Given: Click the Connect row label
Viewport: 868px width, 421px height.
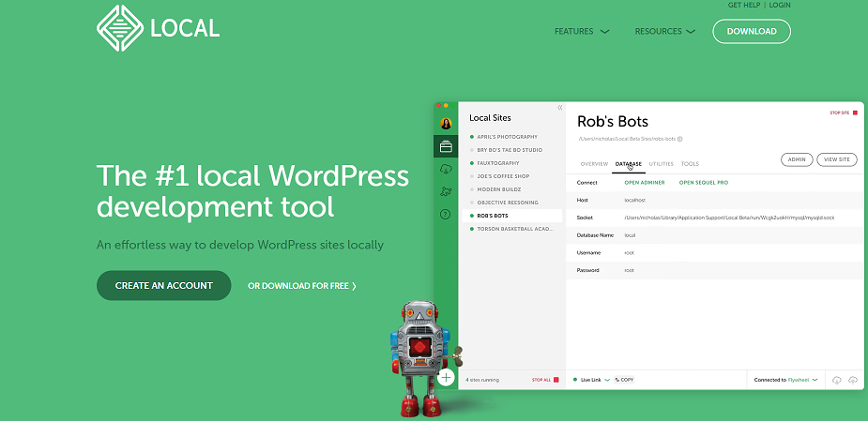Looking at the screenshot, I should coord(586,183).
